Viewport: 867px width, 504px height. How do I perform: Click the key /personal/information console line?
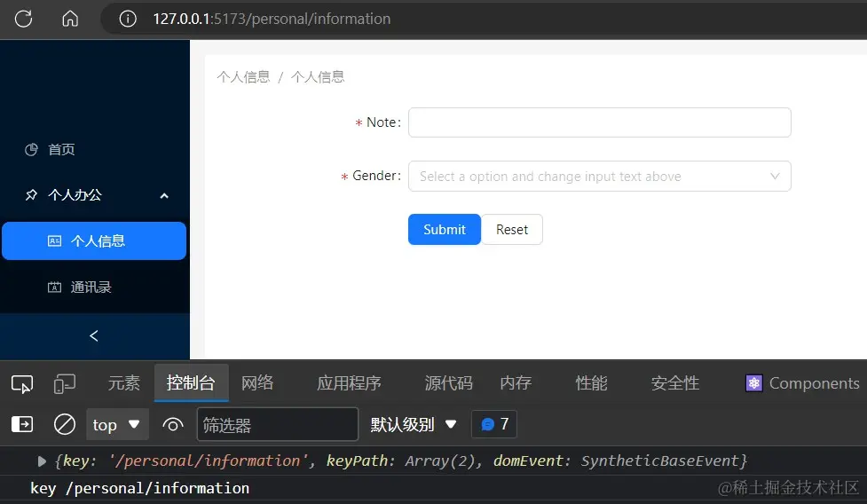pos(140,488)
